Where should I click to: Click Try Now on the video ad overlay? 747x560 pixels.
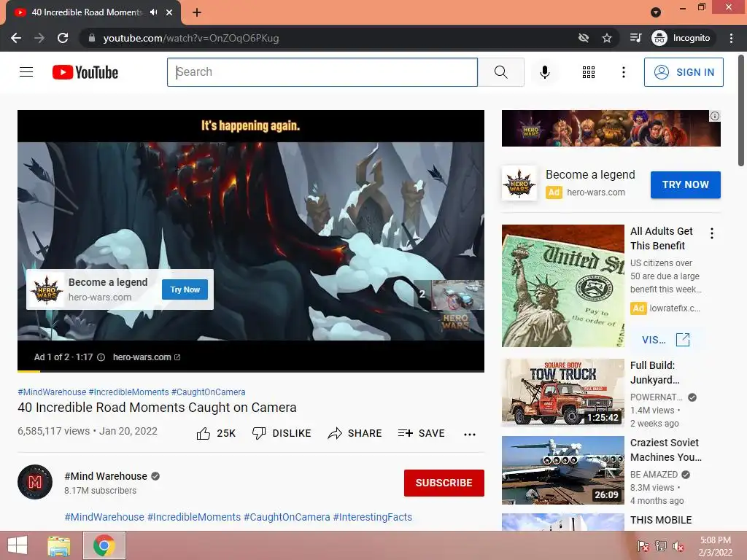(185, 289)
